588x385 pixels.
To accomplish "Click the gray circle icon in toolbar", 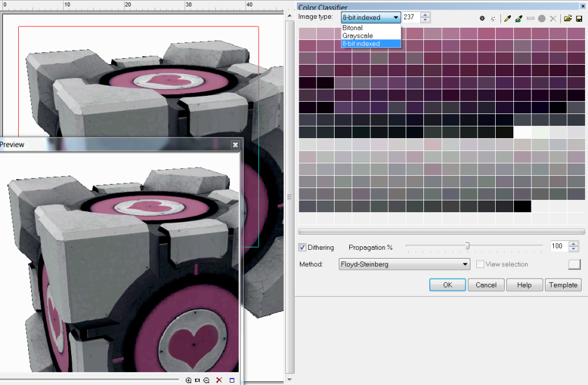I will [542, 18].
